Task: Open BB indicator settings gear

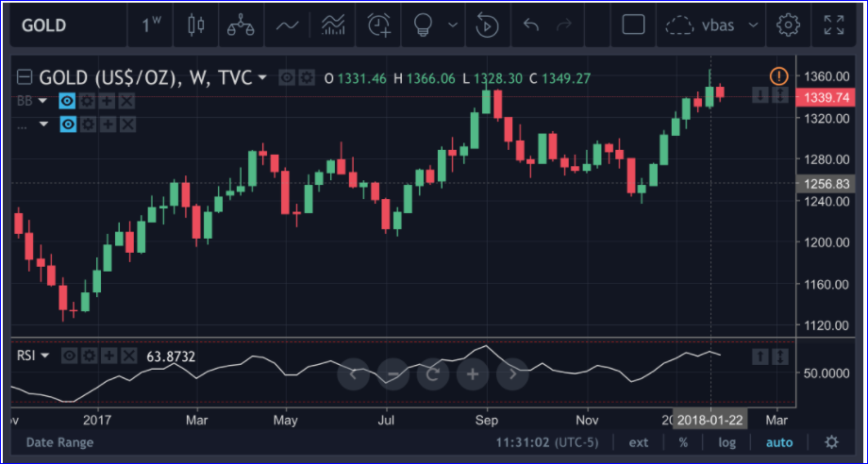Action: (87, 101)
